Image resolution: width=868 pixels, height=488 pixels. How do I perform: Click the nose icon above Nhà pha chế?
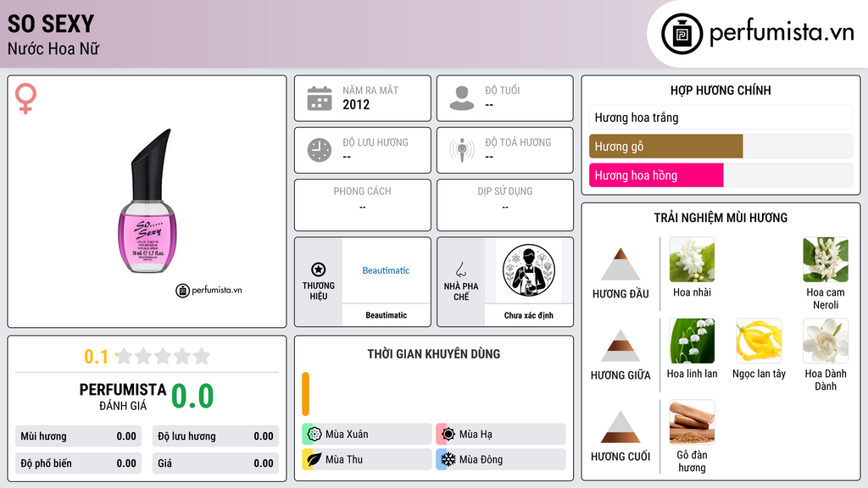(460, 269)
